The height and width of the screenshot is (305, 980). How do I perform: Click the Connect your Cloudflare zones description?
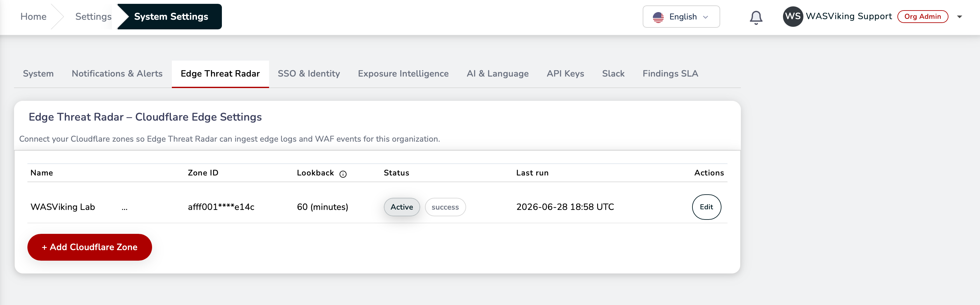pyautogui.click(x=230, y=139)
